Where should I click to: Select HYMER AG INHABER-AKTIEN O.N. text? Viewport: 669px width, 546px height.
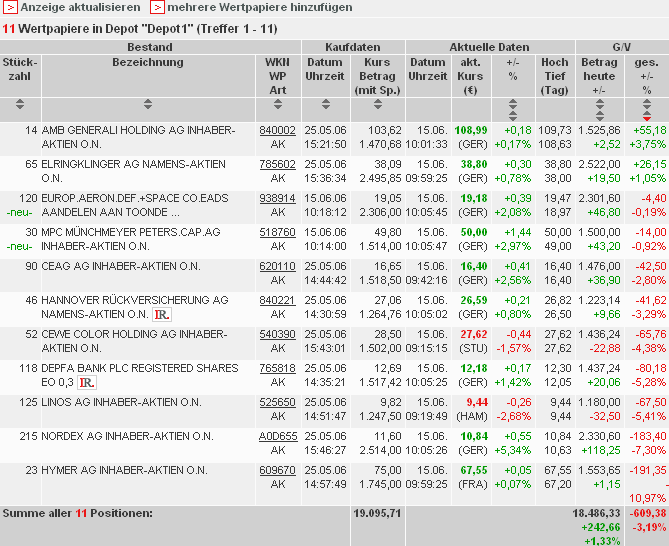click(124, 470)
